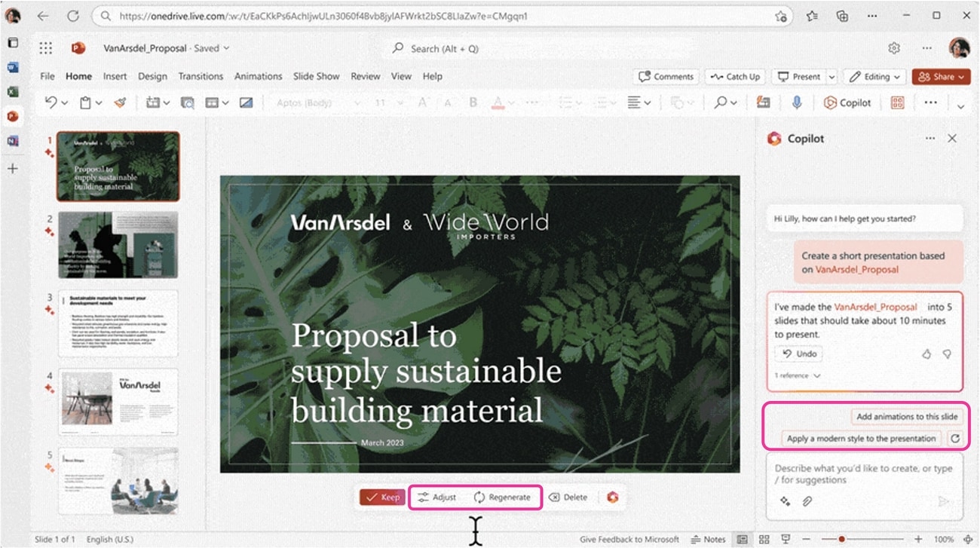The height and width of the screenshot is (548, 980).
Task: Click the zoom in plus button
Action: coord(917,540)
